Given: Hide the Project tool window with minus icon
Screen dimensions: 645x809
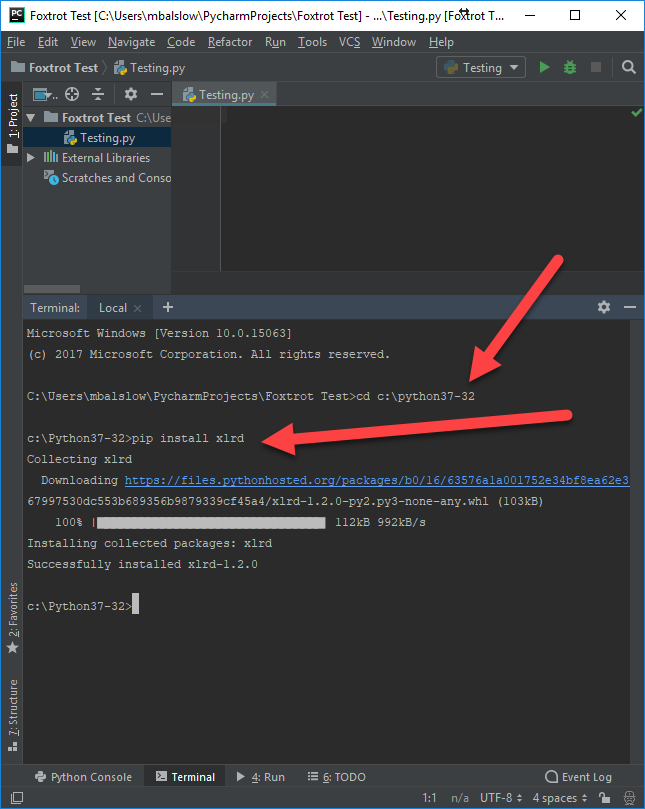Looking at the screenshot, I should 157,94.
